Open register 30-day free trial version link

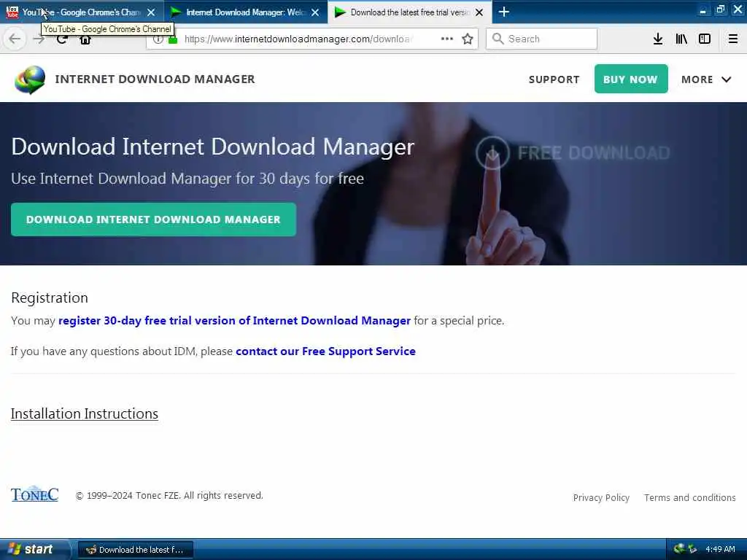(234, 321)
